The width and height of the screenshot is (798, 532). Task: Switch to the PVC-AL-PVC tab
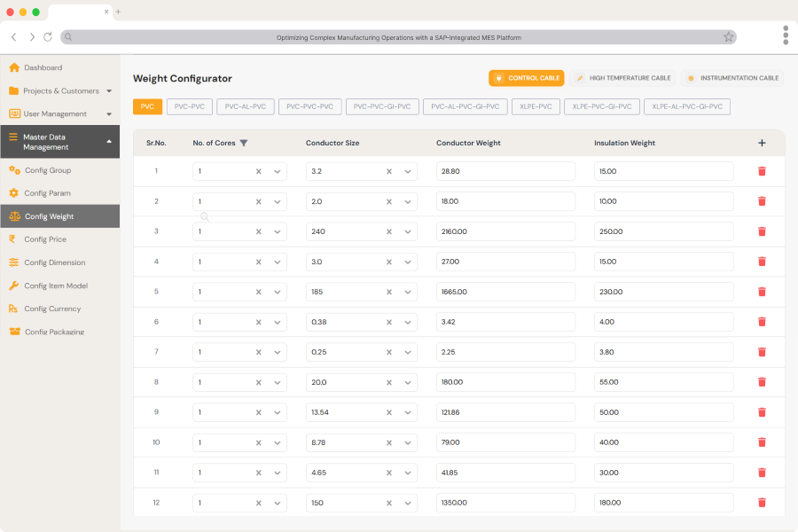click(245, 106)
